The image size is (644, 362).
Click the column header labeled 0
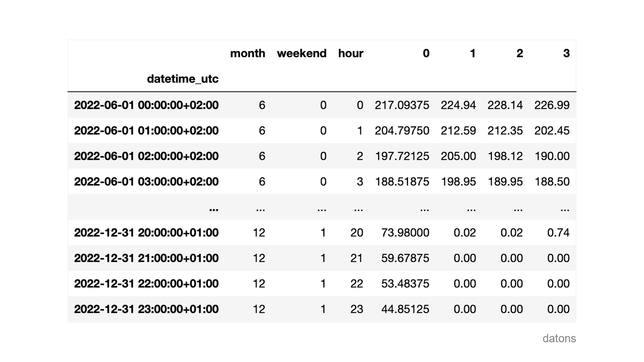click(x=426, y=53)
